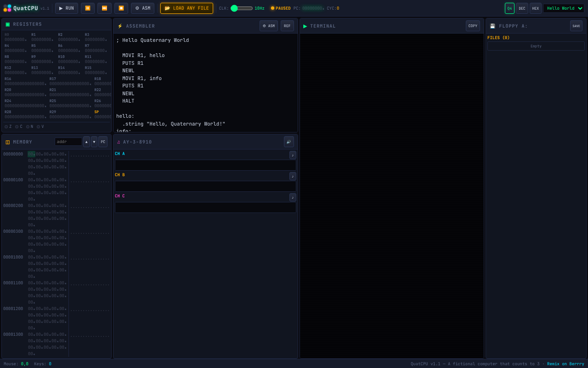Screen dimensions: 588x368
Task: Jump memory view to PC
Action: [103, 142]
